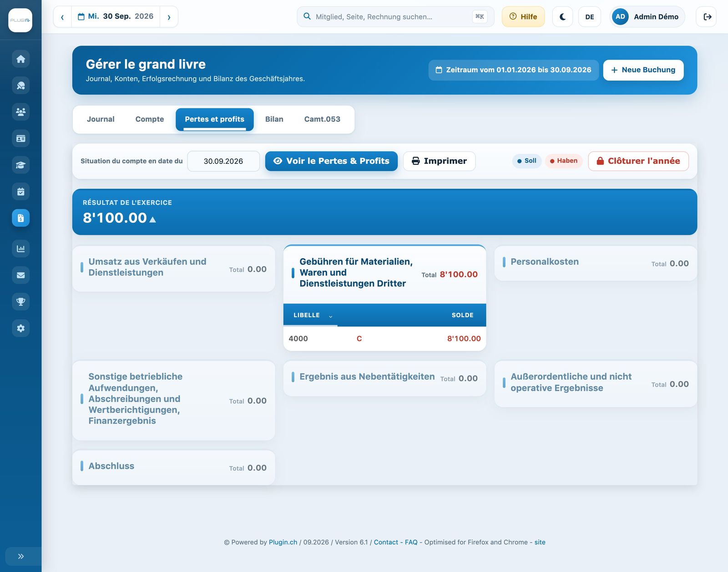This screenshot has width=728, height=572.
Task: Click account 4000 in the table
Action: (298, 339)
